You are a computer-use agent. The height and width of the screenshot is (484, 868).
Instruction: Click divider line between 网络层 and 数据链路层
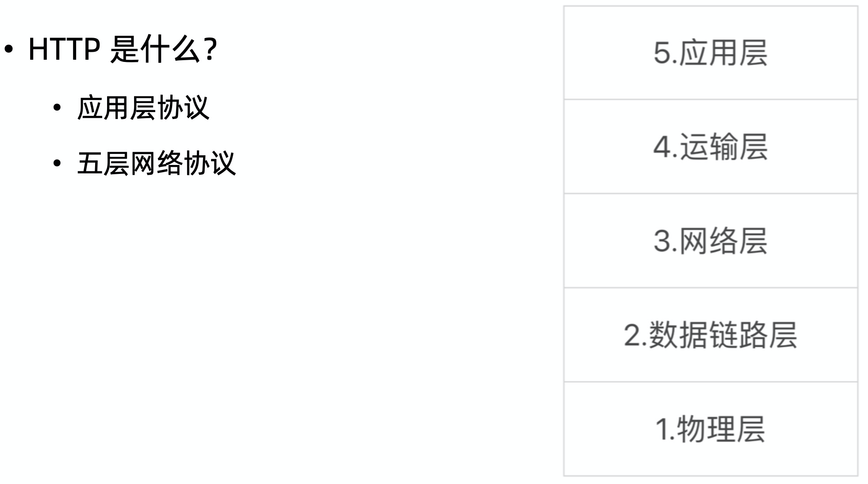(711, 288)
